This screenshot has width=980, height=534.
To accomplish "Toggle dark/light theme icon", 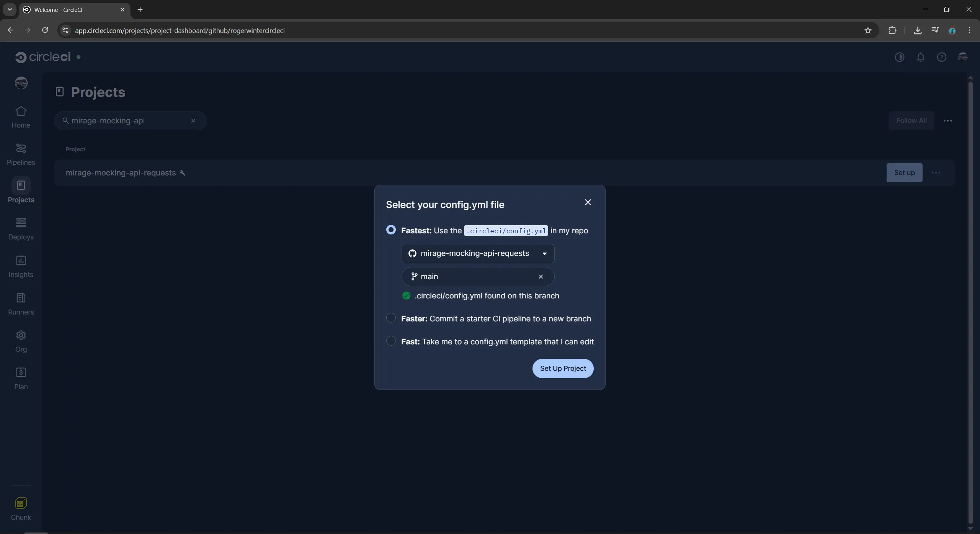I will coord(899,57).
